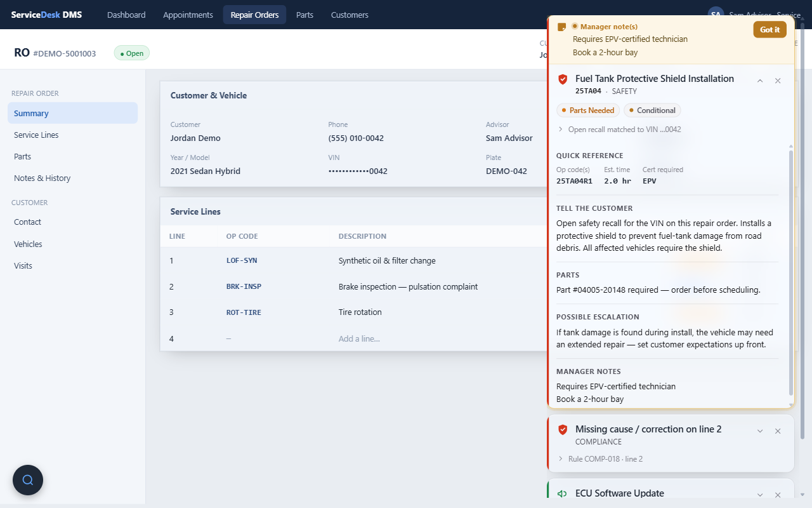Click the estimated time 2.0 hr
The image size is (812, 508).
617,181
